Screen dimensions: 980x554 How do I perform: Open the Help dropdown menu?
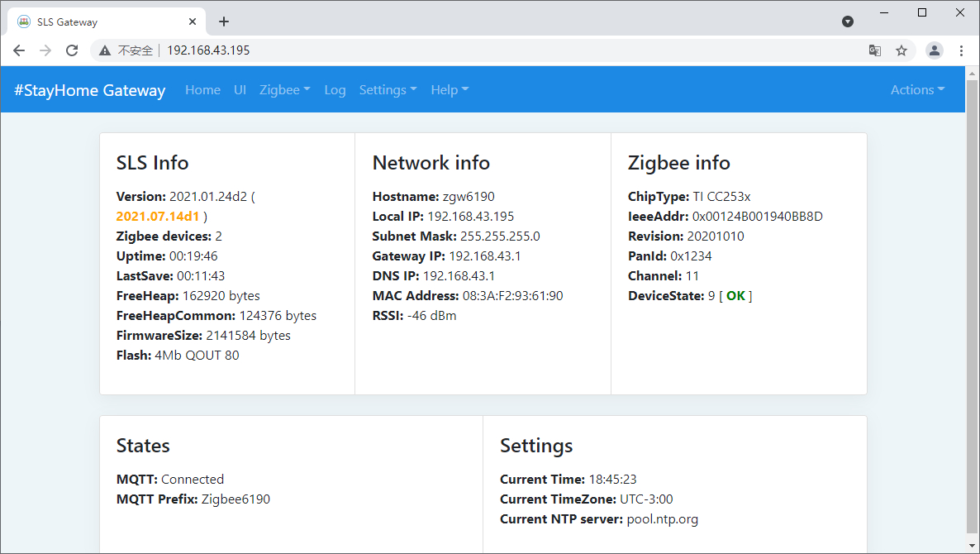(450, 90)
